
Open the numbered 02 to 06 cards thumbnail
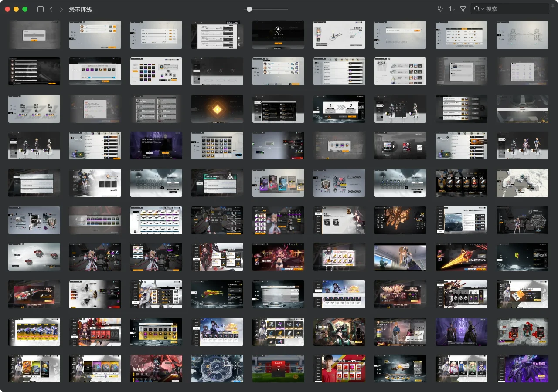461,183
